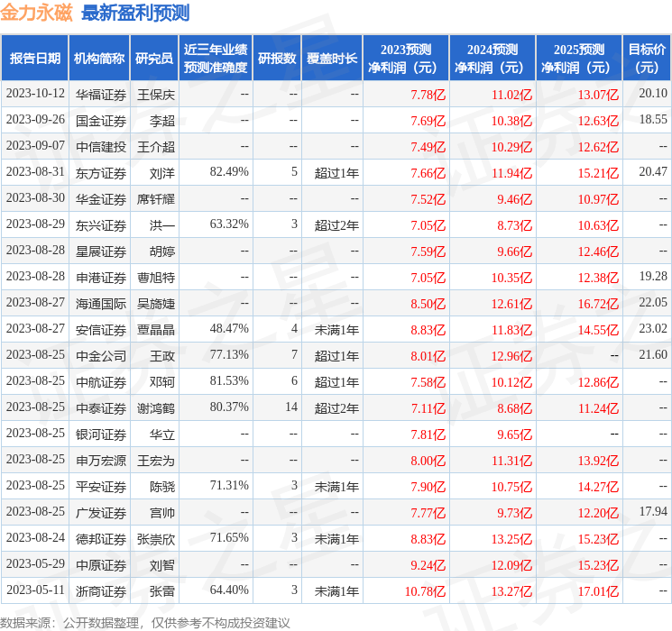Click analyst name 刘洋
This screenshot has height=631, width=672.
pos(162,173)
